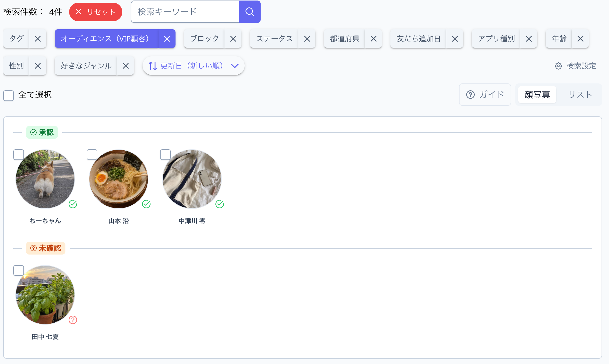
Task: Clear the 年齢 filter X icon
Action: pyautogui.click(x=581, y=39)
